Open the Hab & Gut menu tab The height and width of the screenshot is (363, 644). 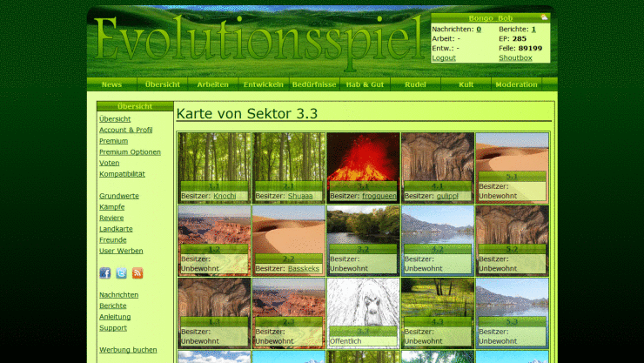[x=366, y=84]
